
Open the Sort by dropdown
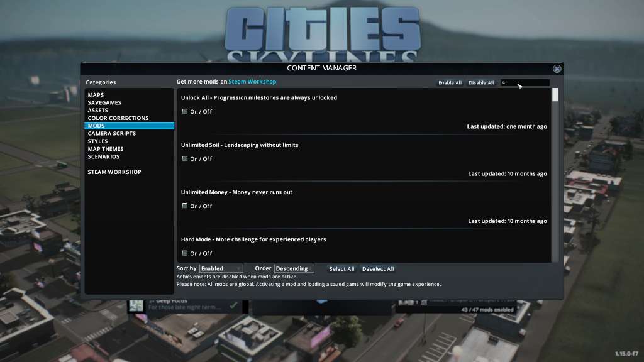point(221,269)
